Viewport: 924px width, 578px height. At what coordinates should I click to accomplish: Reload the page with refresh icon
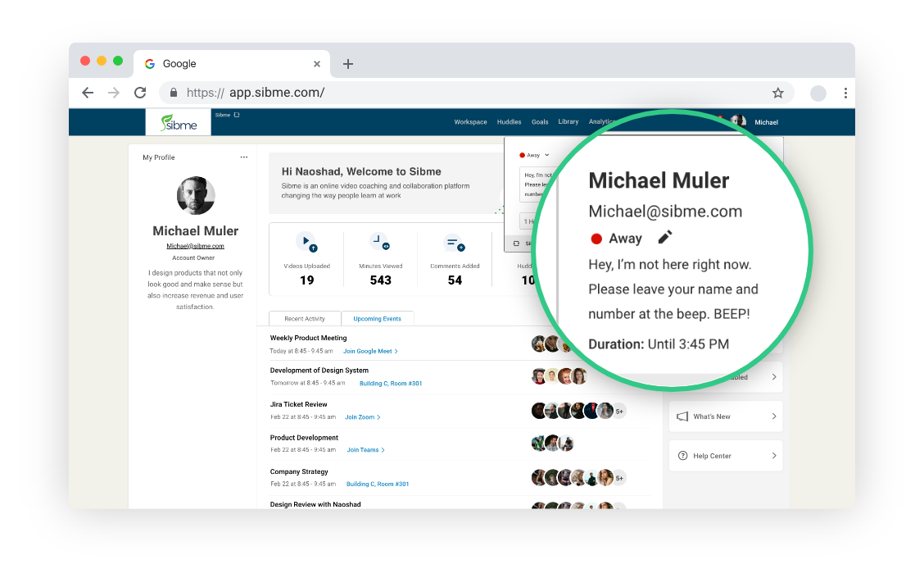140,93
